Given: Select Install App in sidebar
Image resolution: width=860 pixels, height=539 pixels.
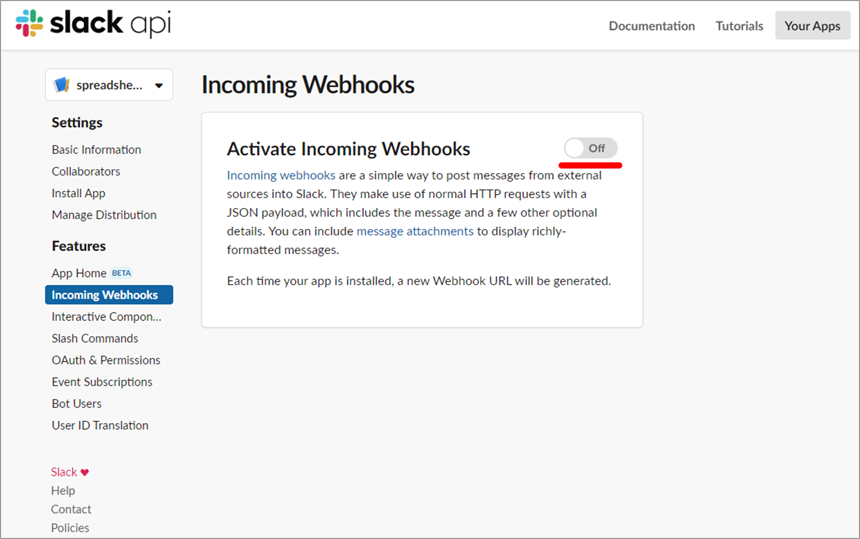Looking at the screenshot, I should point(78,193).
